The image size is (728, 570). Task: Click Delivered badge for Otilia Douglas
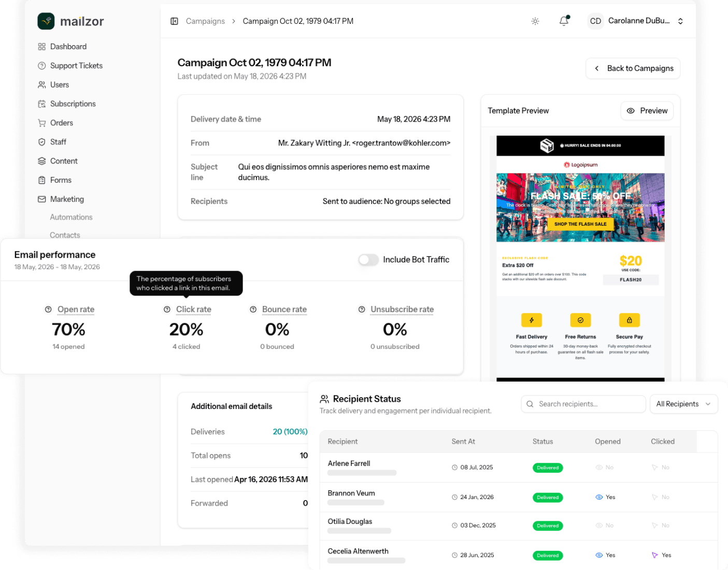tap(548, 526)
